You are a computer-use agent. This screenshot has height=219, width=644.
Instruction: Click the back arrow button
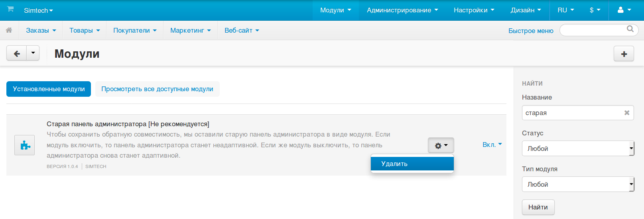coord(17,53)
